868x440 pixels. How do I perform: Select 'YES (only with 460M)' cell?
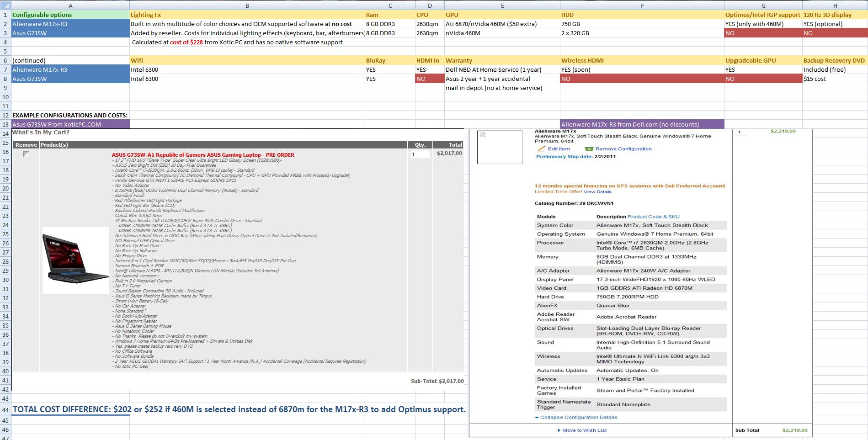pos(763,24)
